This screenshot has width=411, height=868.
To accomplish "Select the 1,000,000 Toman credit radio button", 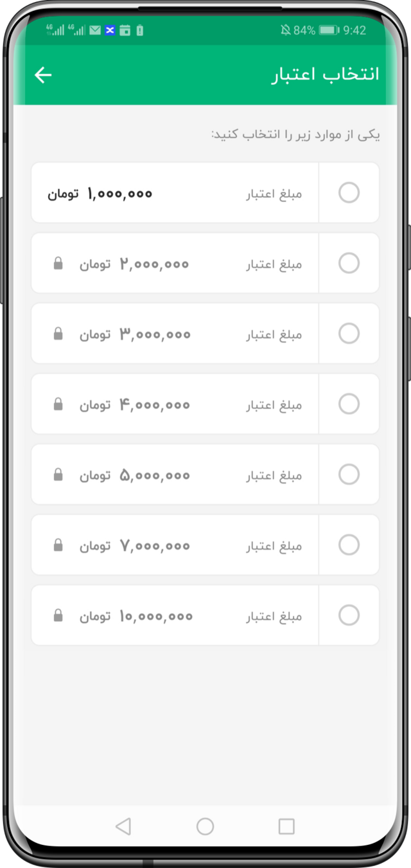I will point(349,192).
